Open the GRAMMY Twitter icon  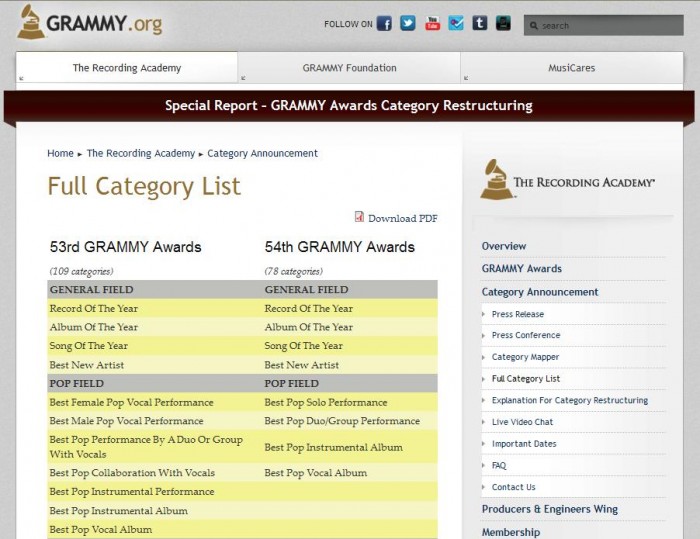pos(408,23)
